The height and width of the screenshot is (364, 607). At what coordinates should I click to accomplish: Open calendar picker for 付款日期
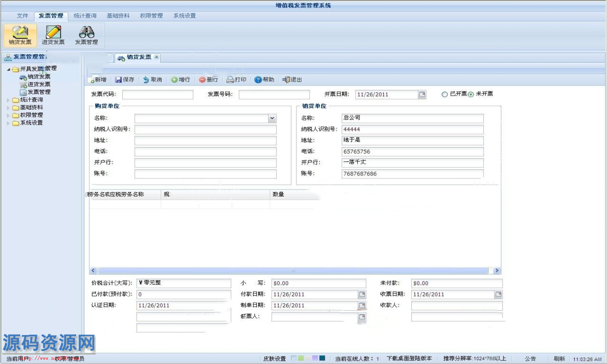tap(362, 294)
